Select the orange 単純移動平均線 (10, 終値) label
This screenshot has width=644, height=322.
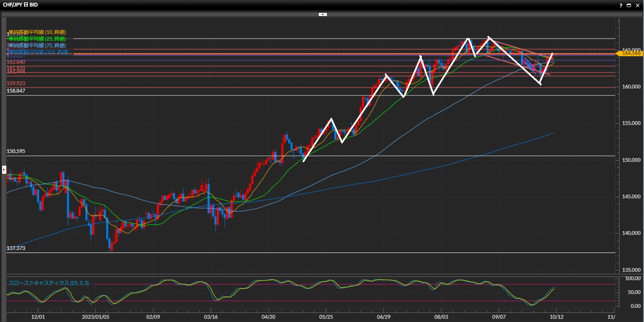point(37,32)
